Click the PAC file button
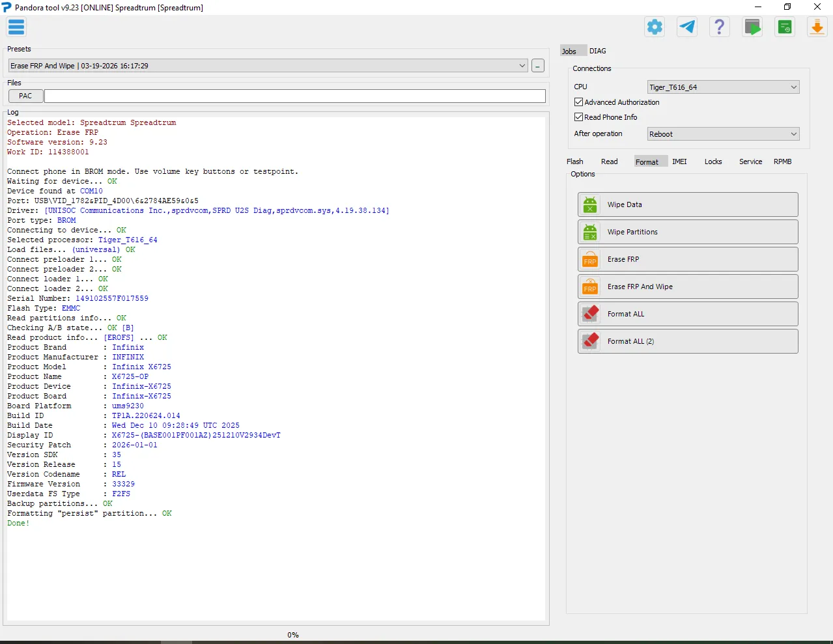The image size is (833, 644). (x=25, y=96)
